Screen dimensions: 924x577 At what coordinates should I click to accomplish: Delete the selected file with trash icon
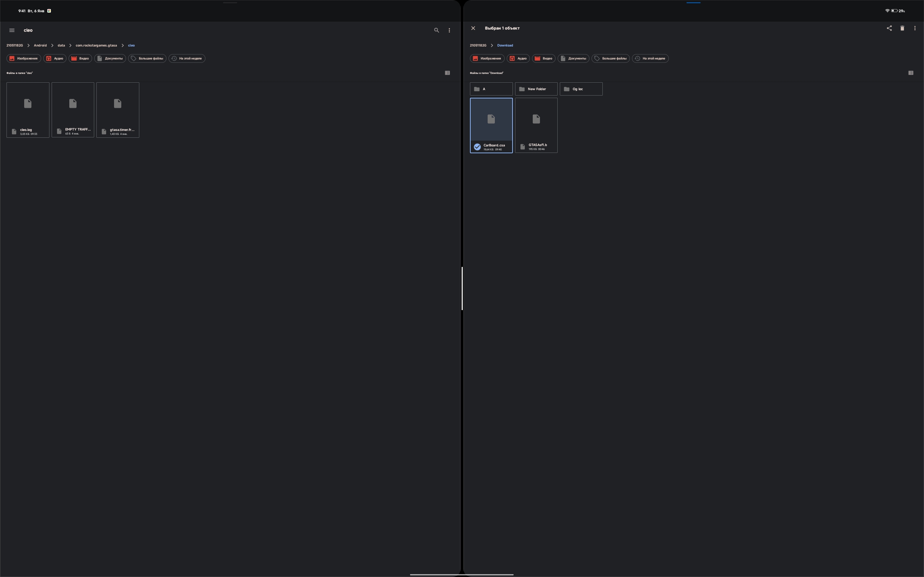902,28
